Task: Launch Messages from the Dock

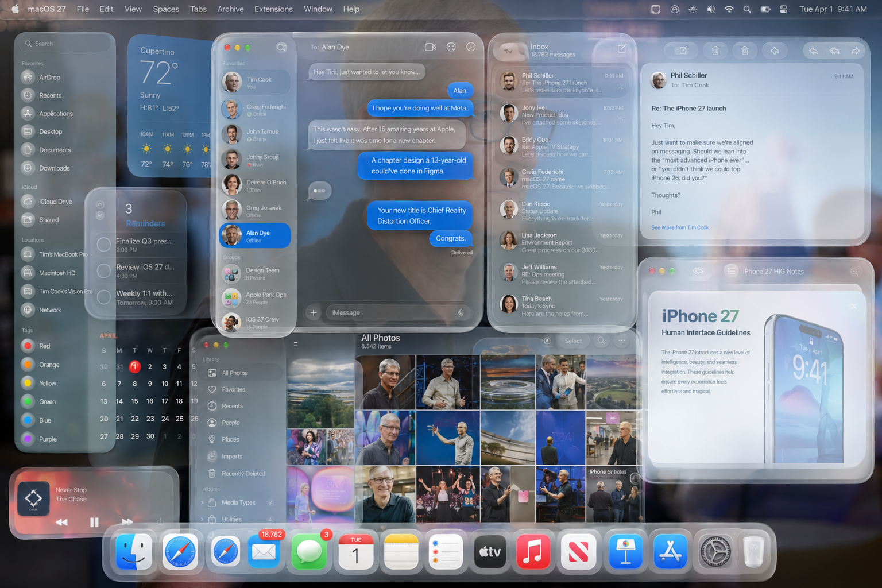Action: pyautogui.click(x=310, y=552)
